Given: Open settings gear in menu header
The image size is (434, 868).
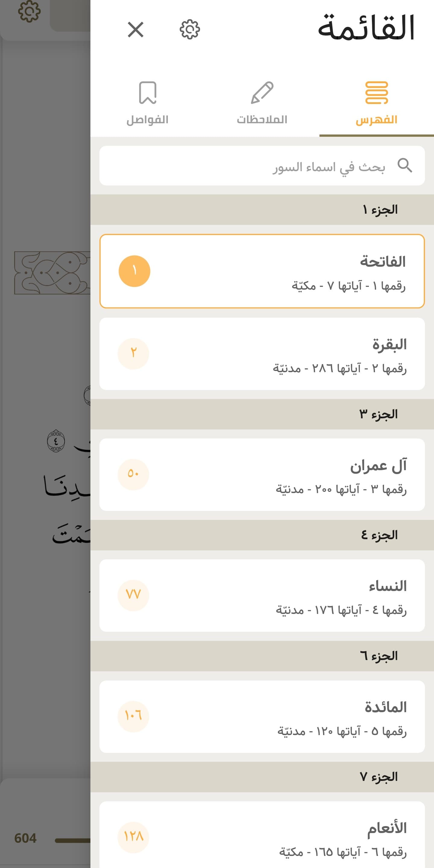Looking at the screenshot, I should click(190, 30).
